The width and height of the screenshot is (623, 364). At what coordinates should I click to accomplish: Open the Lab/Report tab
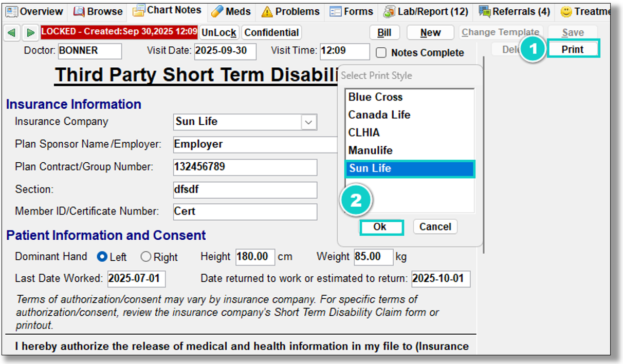[x=426, y=11]
